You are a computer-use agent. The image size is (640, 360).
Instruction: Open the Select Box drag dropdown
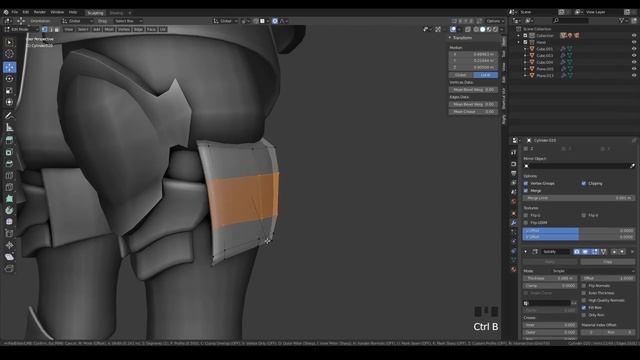pos(128,21)
